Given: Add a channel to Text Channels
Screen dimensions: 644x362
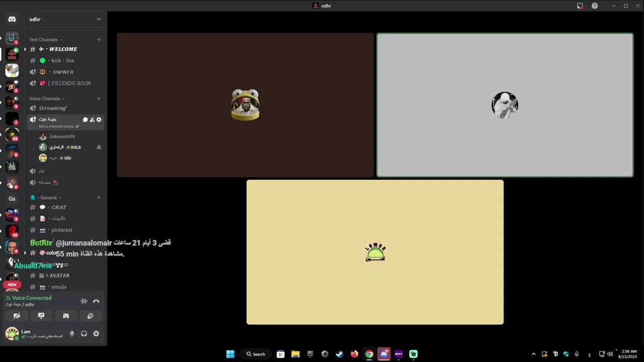Looking at the screenshot, I should 99,40.
